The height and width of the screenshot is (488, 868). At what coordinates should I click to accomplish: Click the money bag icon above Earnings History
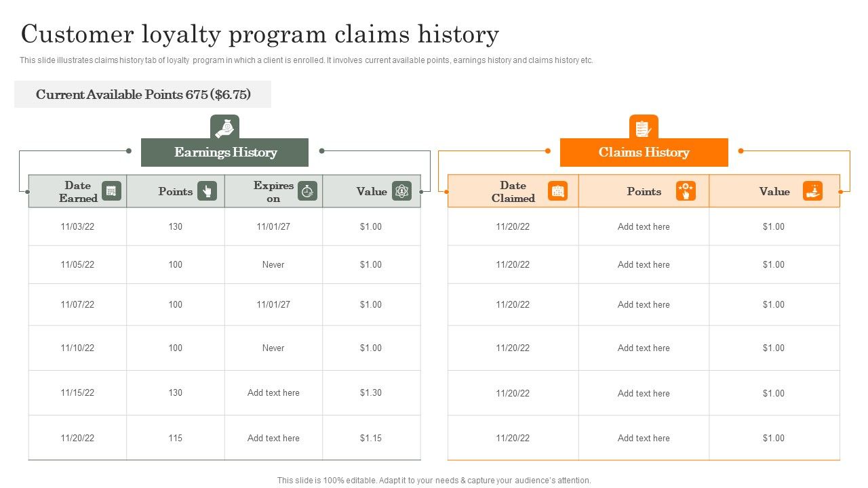tap(224, 127)
